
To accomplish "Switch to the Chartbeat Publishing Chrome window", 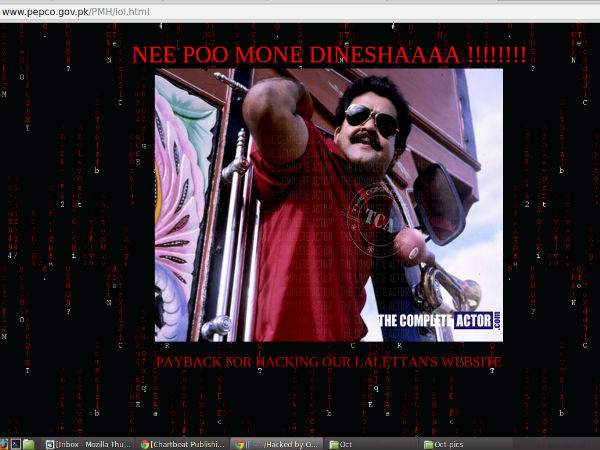I will point(183,443).
